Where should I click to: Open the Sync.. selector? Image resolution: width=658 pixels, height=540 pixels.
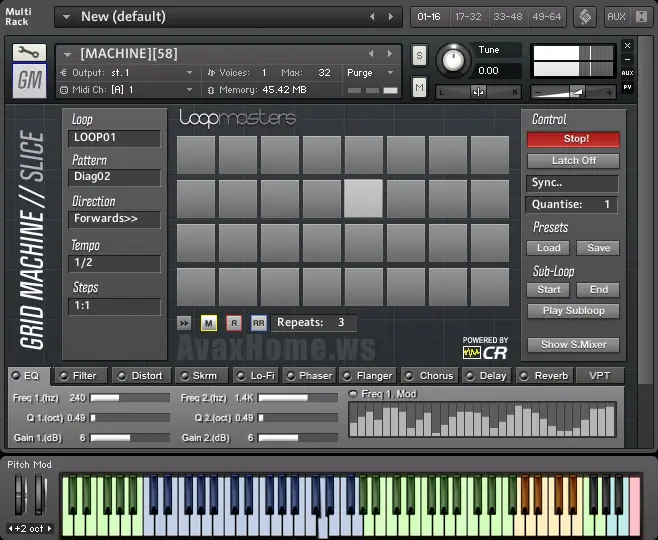click(x=572, y=183)
